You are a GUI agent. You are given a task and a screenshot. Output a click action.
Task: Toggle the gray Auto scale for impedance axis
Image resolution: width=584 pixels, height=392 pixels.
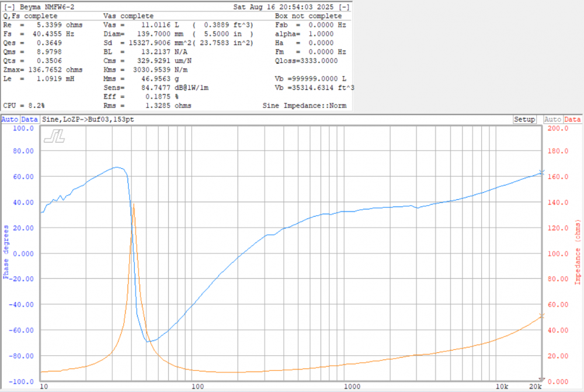[x=552, y=119]
